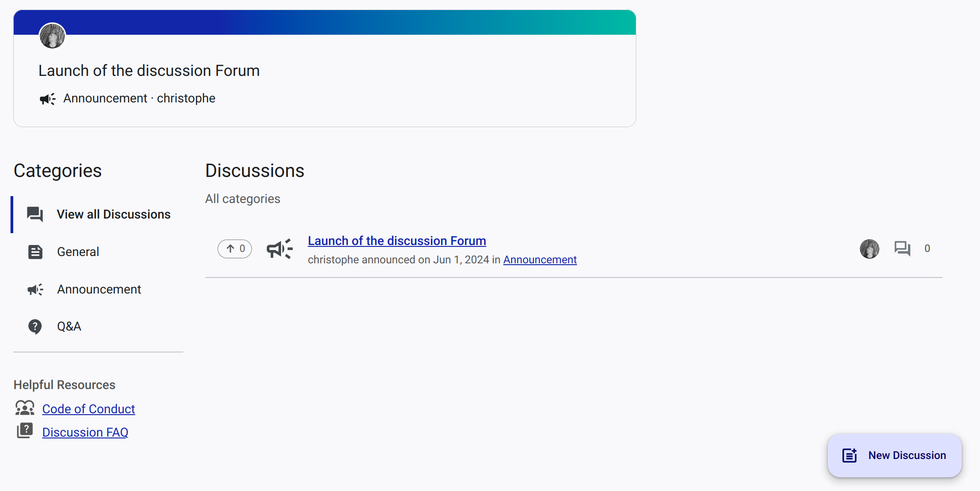Click the megaphone icon beside sidebar Announcement
Image resolution: width=980 pixels, height=491 pixels.
click(x=35, y=289)
